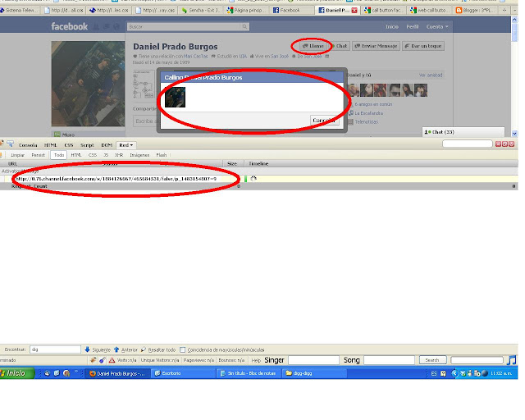Viewport: 525px width, 420px height.
Task: Click the Resaltar todo highlighter icon
Action: coord(144,349)
